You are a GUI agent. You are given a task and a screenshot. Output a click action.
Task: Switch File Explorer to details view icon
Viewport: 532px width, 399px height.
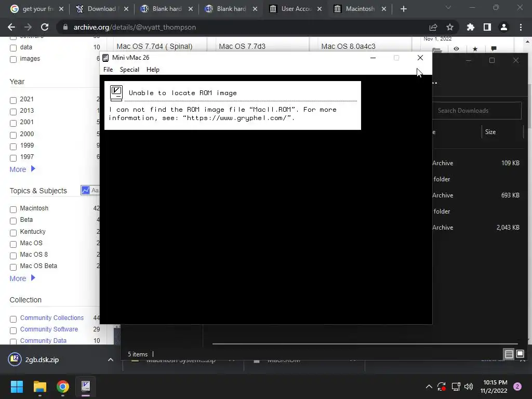click(509, 354)
